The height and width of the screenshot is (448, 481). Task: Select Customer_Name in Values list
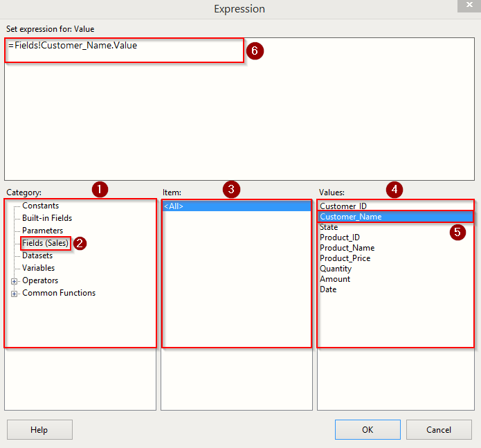tap(396, 217)
